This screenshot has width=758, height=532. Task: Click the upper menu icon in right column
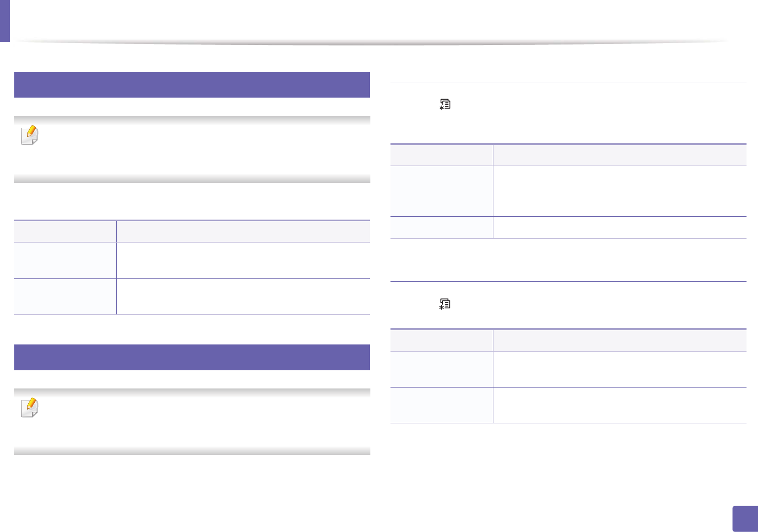coord(445,104)
